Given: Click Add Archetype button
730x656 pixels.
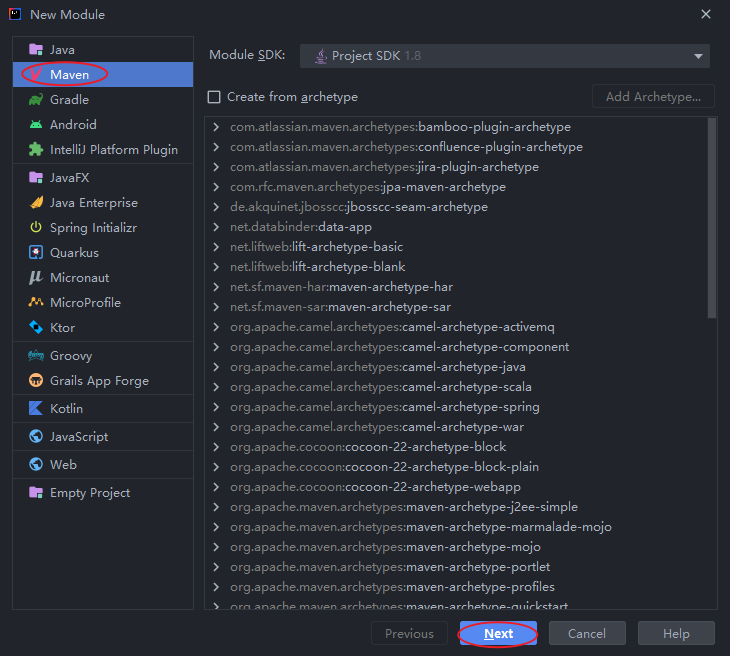Looking at the screenshot, I should click(653, 96).
